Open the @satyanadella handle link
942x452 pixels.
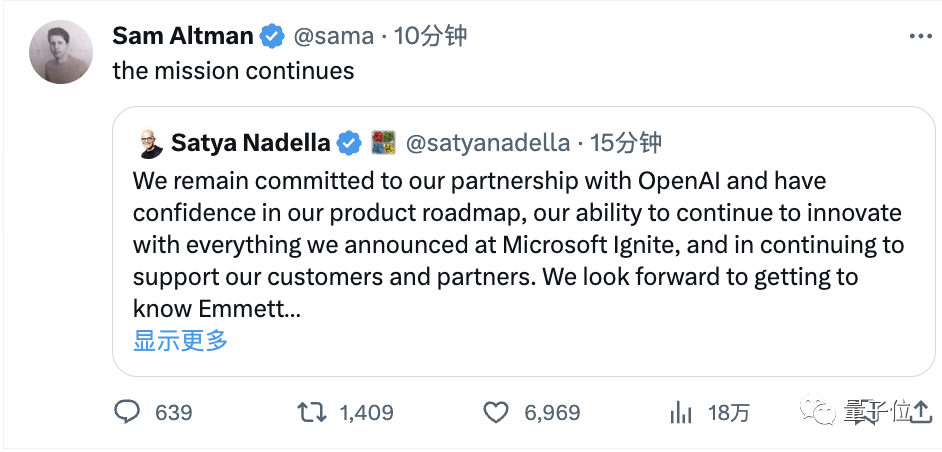tap(487, 143)
